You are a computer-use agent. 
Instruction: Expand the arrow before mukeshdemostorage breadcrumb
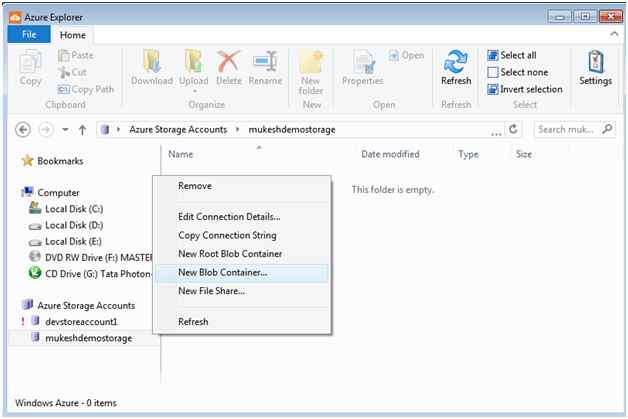pos(238,129)
